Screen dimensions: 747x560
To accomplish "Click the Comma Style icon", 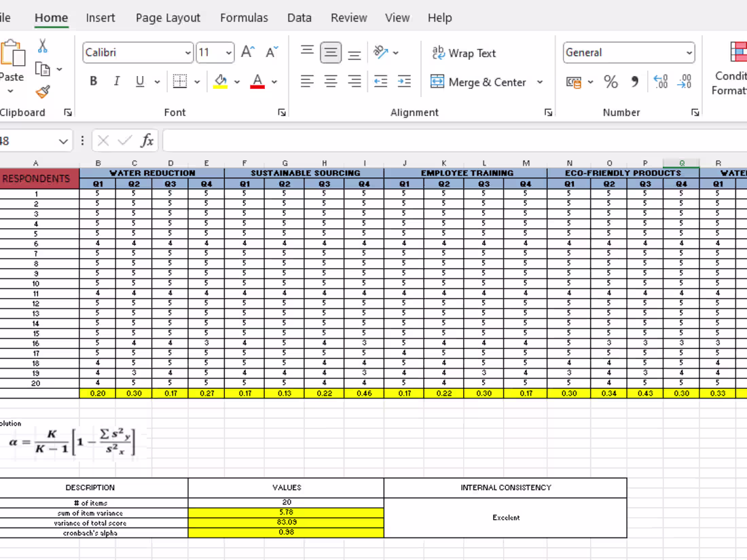I will point(634,82).
